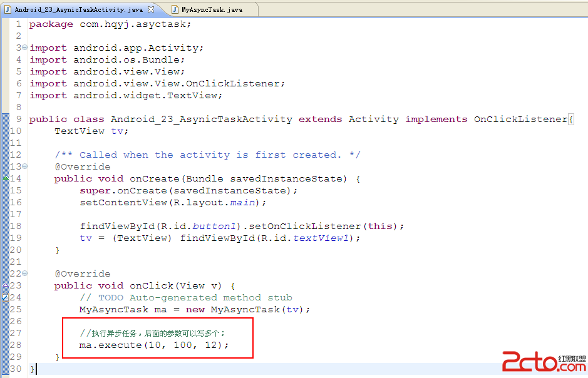The width and height of the screenshot is (588, 378).
Task: Click the import android.view.View; line
Action: (x=107, y=71)
